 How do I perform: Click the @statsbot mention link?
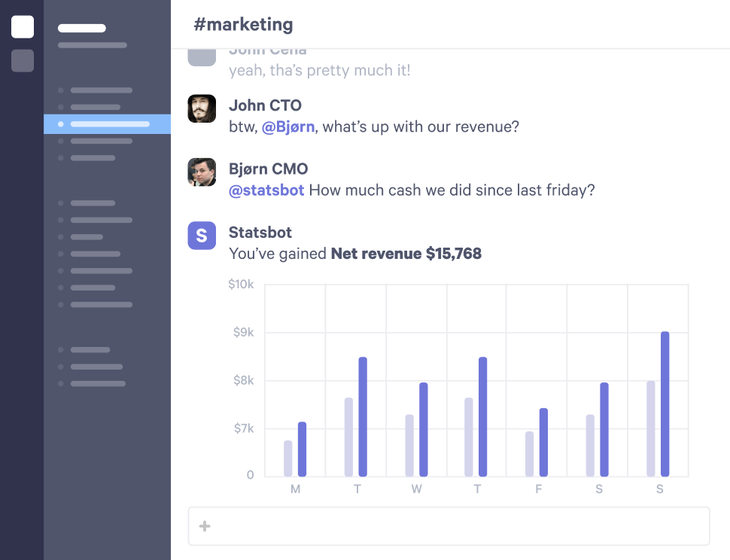[266, 190]
